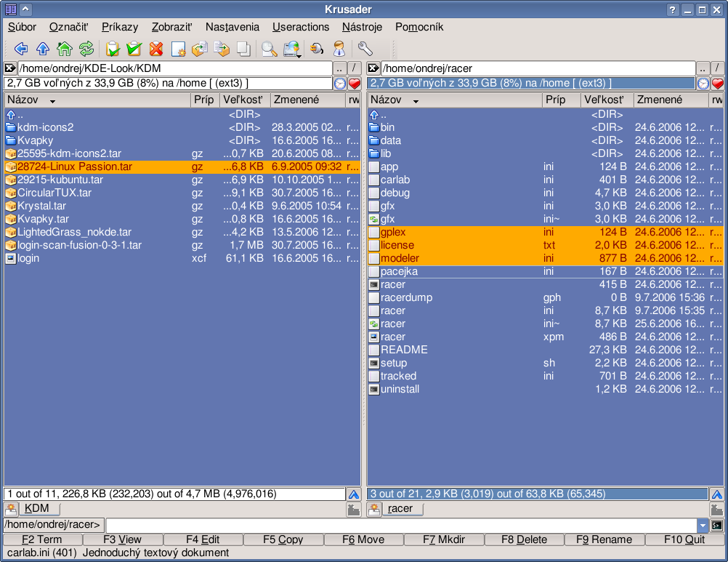Click F3 View button
Viewport: 728px width, 562px height.
click(122, 539)
